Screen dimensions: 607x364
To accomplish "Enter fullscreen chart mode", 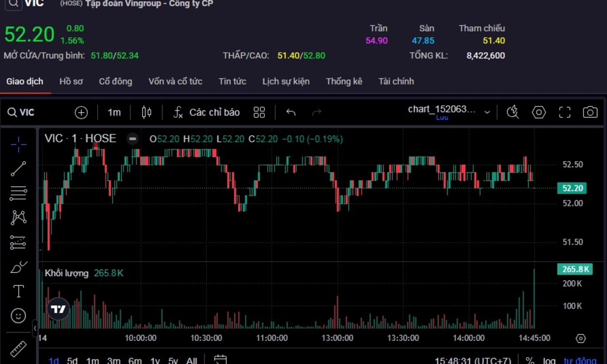I will coord(564,112).
